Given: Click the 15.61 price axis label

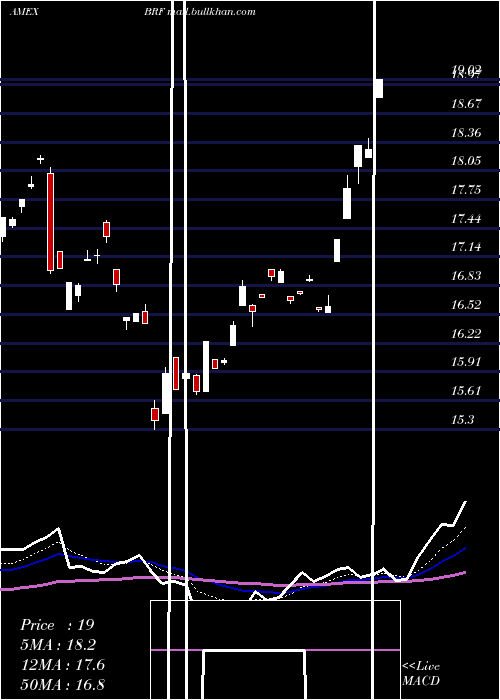Looking at the screenshot, I should tap(466, 391).
